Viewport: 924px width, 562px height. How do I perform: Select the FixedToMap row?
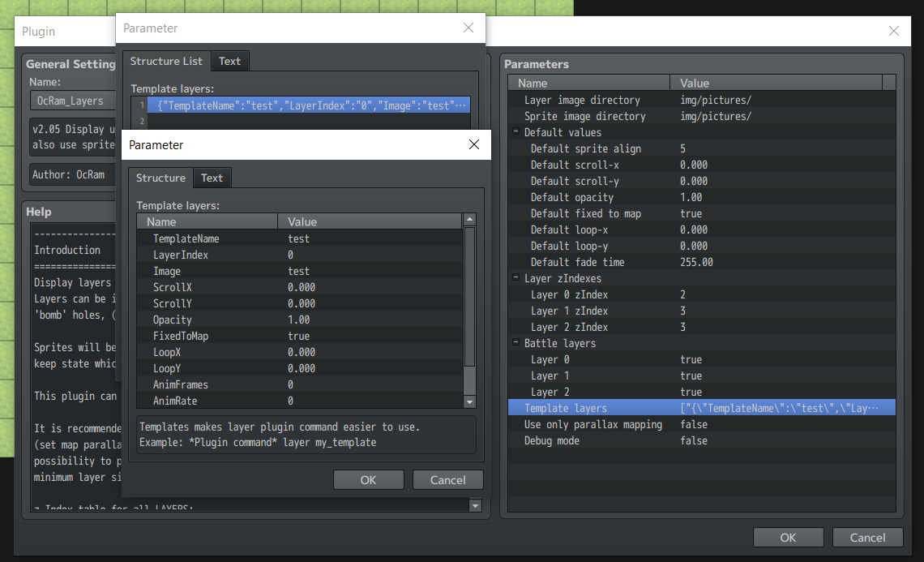(x=299, y=336)
